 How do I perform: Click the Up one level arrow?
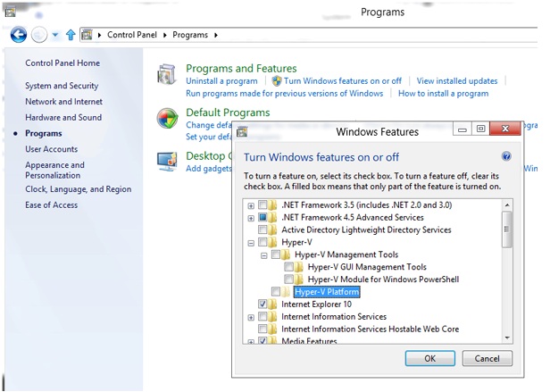tap(71, 35)
